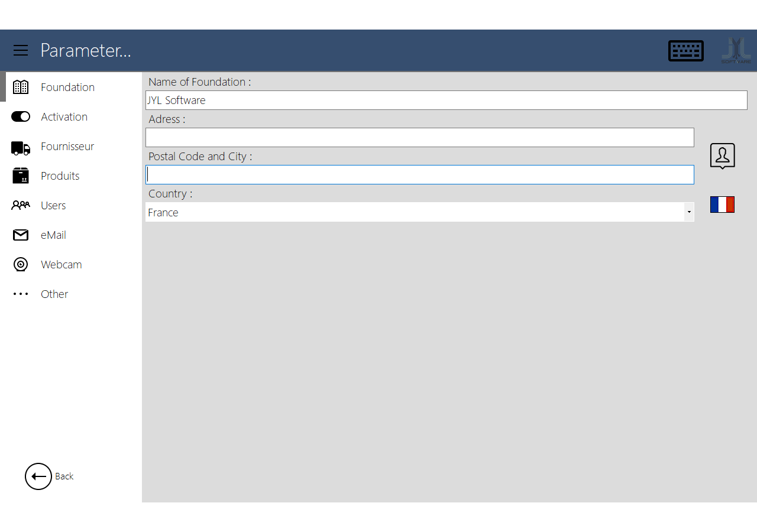757x532 pixels.
Task: Click the Foundation building icon
Action: click(21, 87)
